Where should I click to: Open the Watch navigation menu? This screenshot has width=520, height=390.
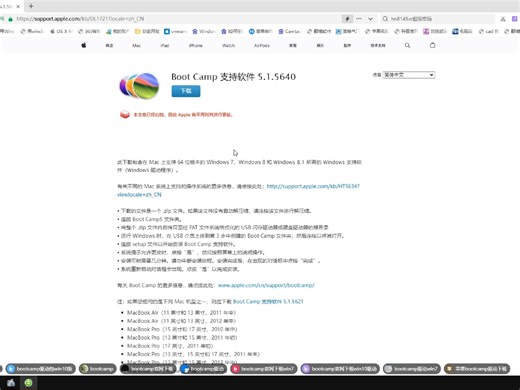click(x=228, y=45)
